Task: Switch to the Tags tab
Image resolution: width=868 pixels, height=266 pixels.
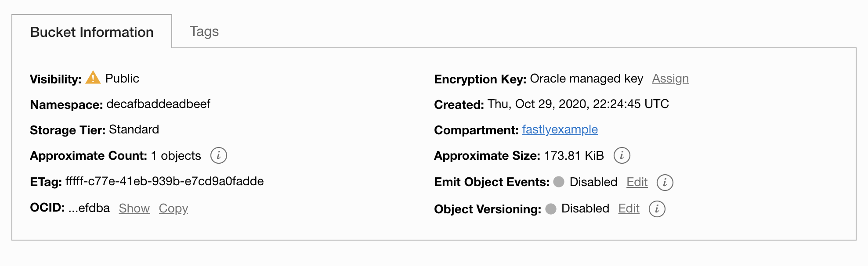Action: pos(204,31)
